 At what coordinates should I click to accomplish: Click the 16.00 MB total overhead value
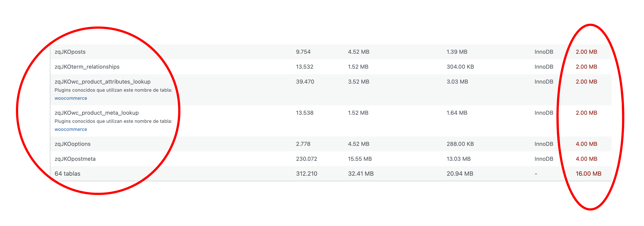pyautogui.click(x=588, y=174)
